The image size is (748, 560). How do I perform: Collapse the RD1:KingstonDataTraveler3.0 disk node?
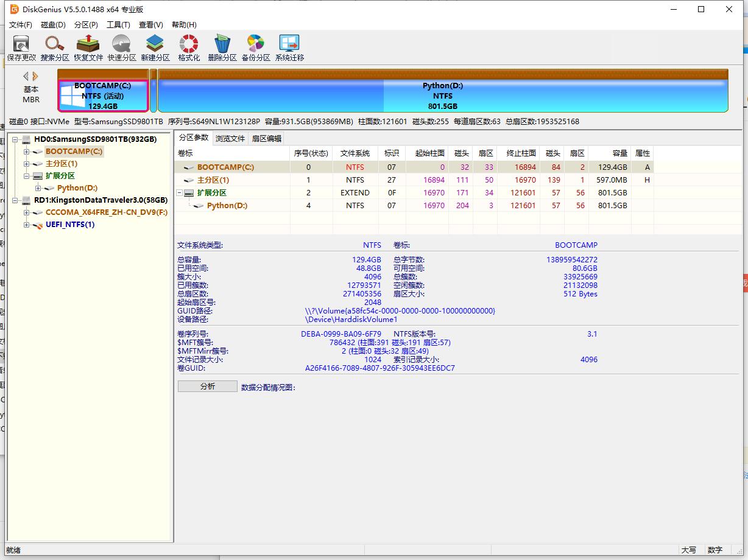coord(15,200)
